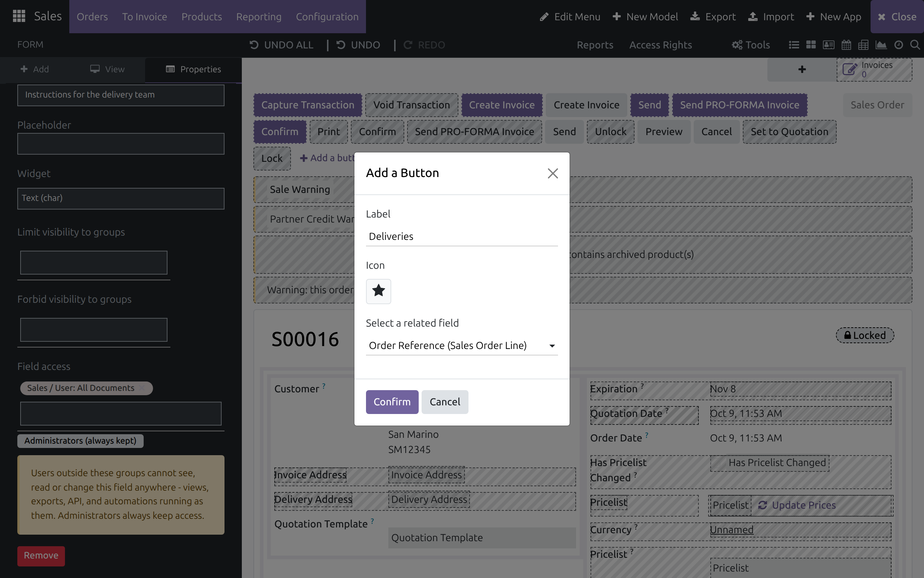Screen dimensions: 924x578
Task: Open the apps grid home menu
Action: click(19, 17)
